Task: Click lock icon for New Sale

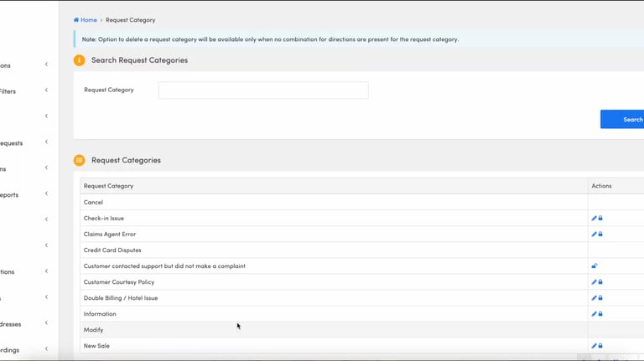Action: point(600,346)
